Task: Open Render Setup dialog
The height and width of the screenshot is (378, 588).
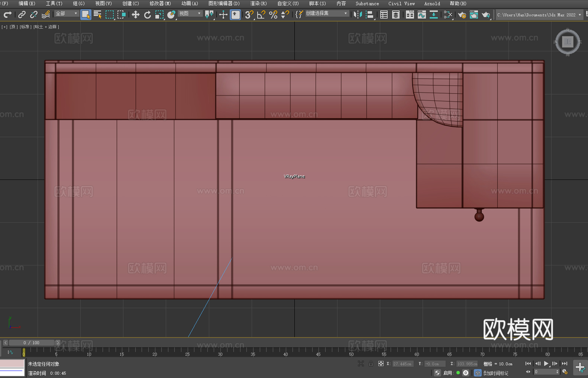Action: (462, 14)
